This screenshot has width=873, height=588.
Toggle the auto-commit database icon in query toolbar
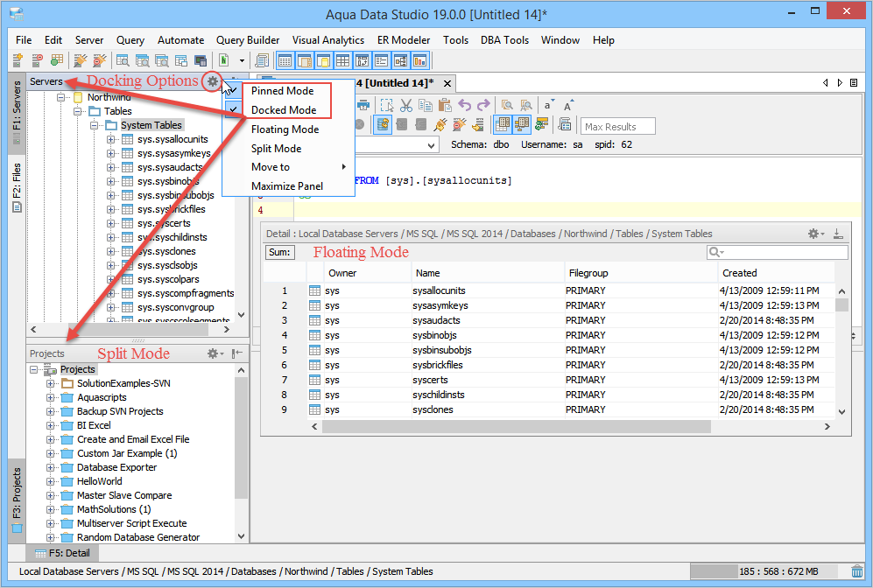coord(383,124)
